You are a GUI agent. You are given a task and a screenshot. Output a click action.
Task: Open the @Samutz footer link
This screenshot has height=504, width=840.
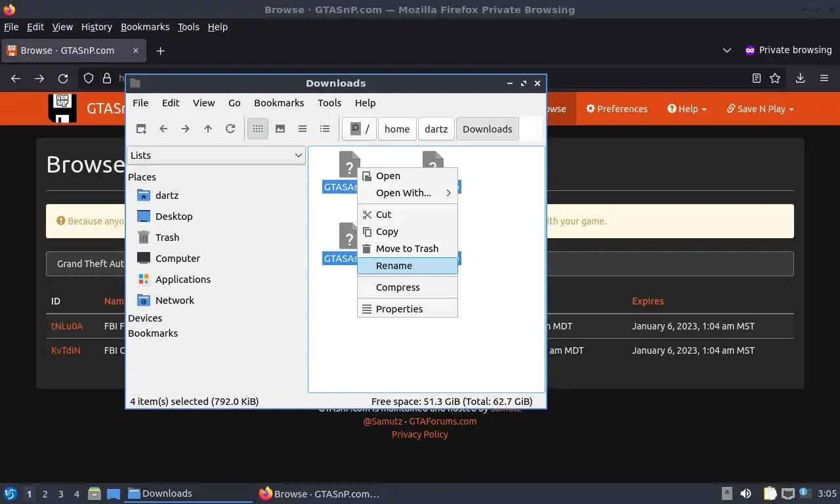coord(383,421)
